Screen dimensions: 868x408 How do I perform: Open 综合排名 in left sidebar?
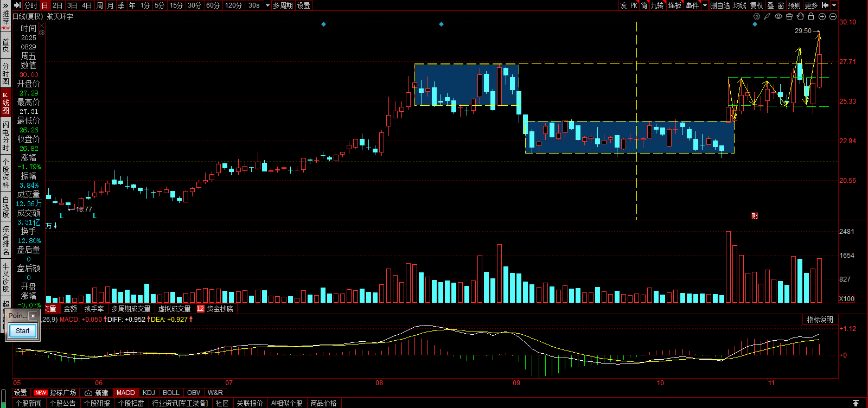pos(5,240)
